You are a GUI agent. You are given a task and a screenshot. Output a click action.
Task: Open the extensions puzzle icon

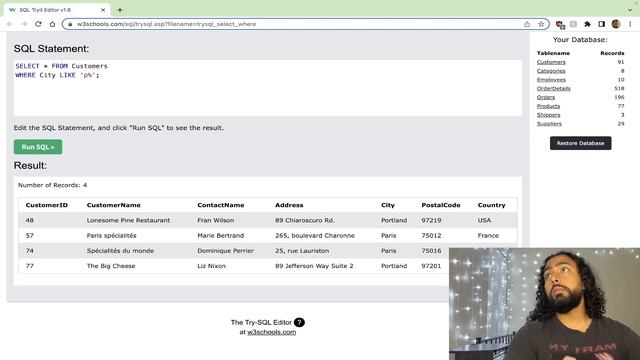click(587, 24)
